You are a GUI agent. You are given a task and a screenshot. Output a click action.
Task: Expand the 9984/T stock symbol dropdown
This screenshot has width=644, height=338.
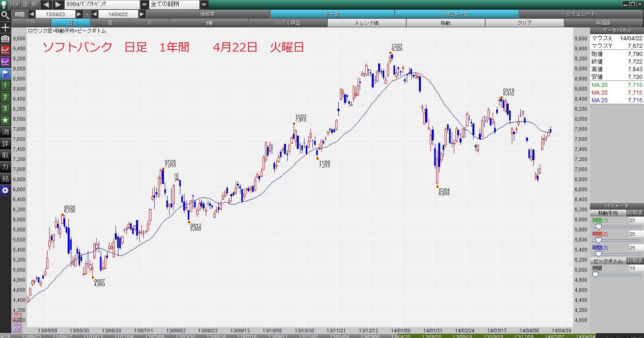(145, 4)
